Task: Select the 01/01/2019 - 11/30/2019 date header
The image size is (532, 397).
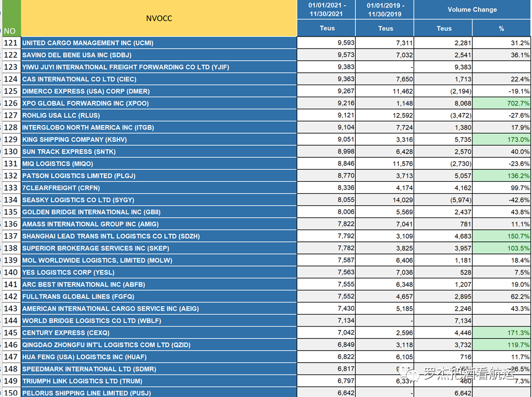Action: coord(385,10)
